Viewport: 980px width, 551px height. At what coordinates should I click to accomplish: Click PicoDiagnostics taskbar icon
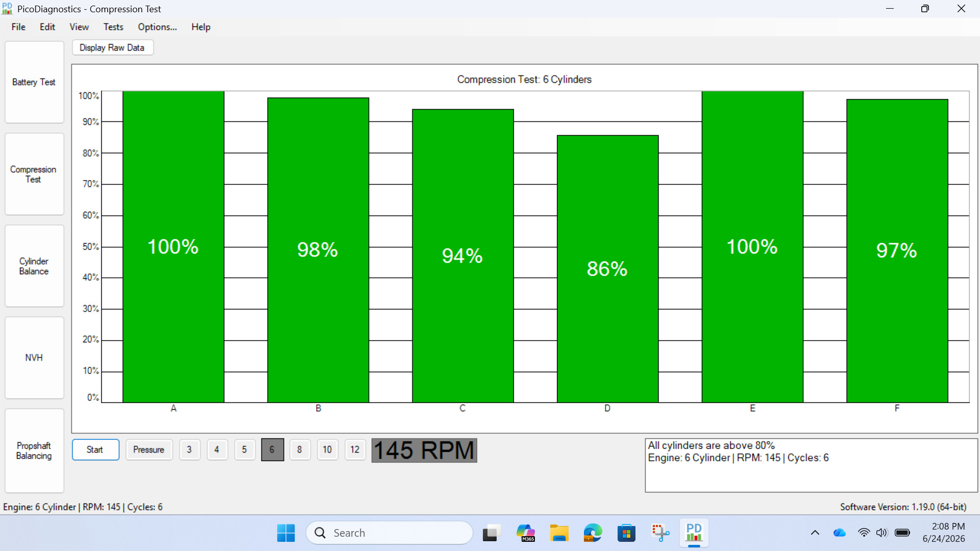tap(694, 533)
